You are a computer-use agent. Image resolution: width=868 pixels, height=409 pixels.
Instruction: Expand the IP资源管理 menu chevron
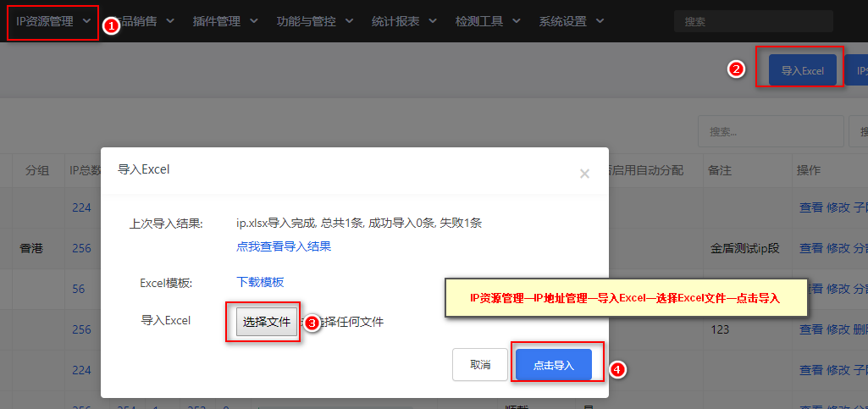(x=86, y=21)
